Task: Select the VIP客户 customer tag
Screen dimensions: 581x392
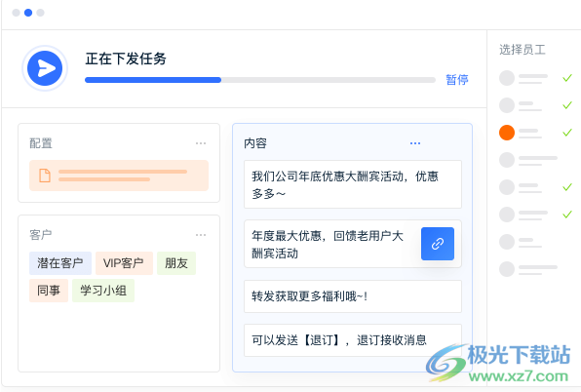Action: point(124,263)
